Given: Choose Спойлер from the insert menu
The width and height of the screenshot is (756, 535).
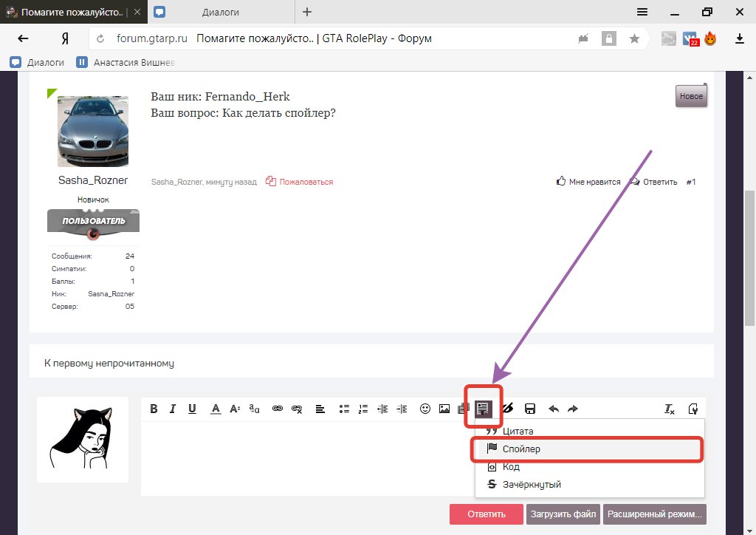Looking at the screenshot, I should click(590, 449).
